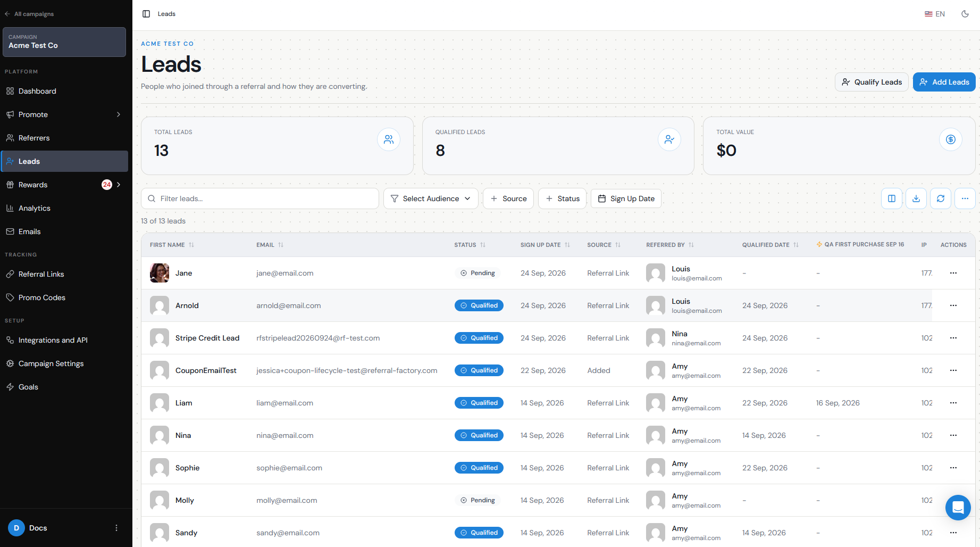The image size is (980, 547).
Task: Add a Status filter
Action: click(563, 198)
